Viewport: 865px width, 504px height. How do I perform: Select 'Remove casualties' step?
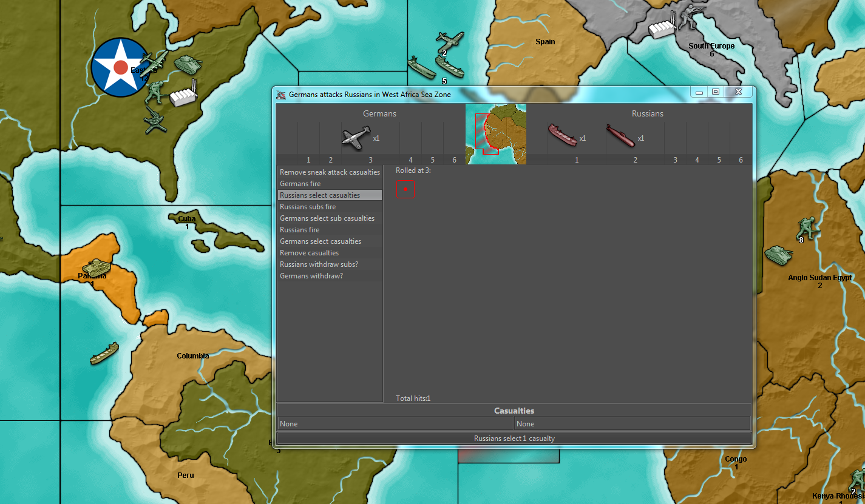pos(330,253)
